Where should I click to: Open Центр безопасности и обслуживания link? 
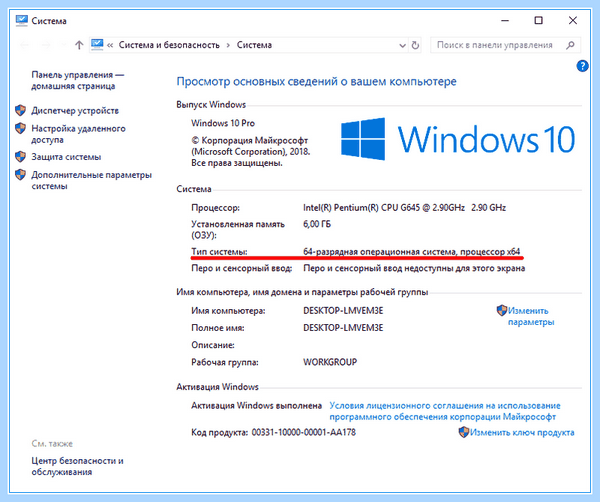click(x=77, y=466)
